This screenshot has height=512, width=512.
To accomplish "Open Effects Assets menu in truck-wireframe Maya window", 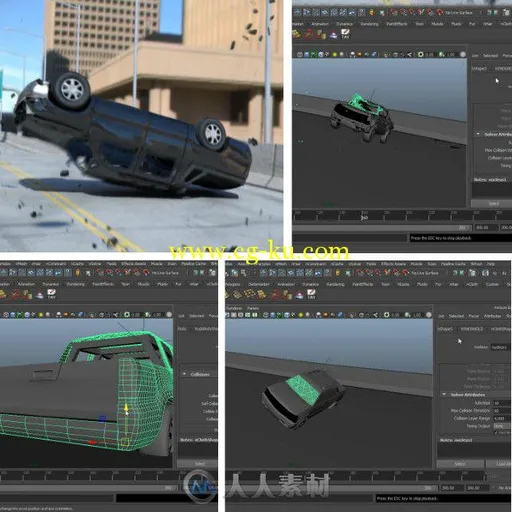I will pos(134,264).
